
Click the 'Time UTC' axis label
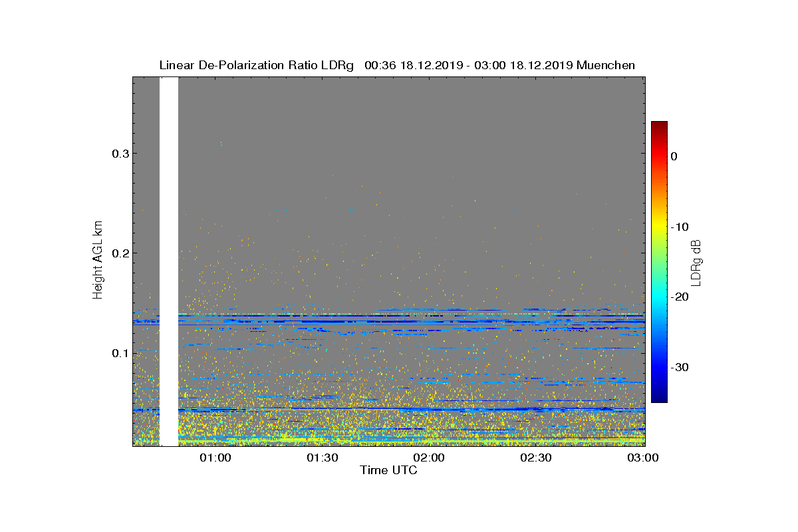[389, 470]
